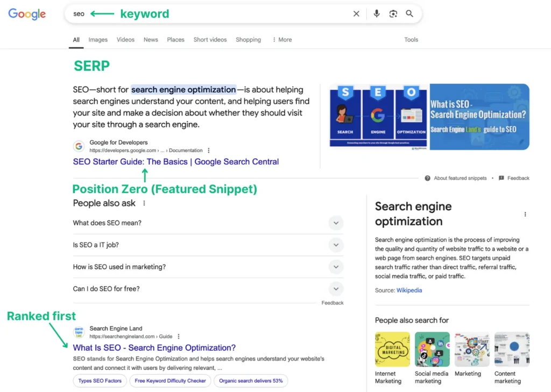
Task: Expand the question 'Can I do SEO for free?'
Action: (x=336, y=289)
